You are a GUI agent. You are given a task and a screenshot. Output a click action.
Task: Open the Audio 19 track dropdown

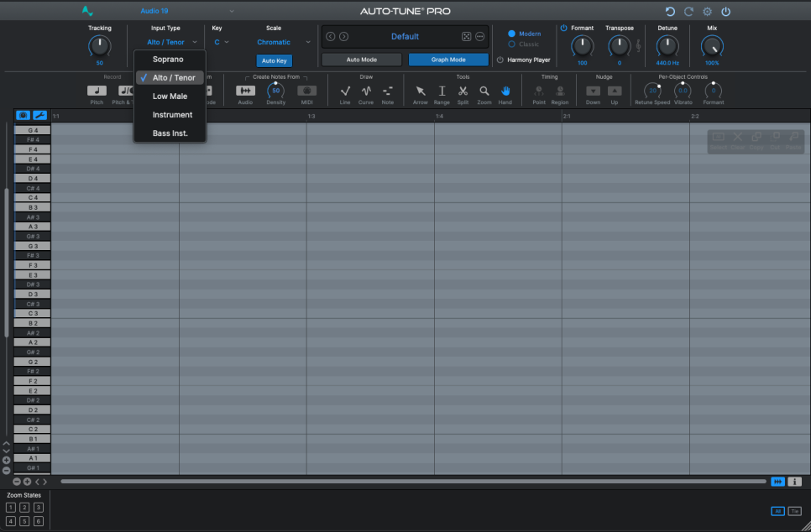point(187,11)
